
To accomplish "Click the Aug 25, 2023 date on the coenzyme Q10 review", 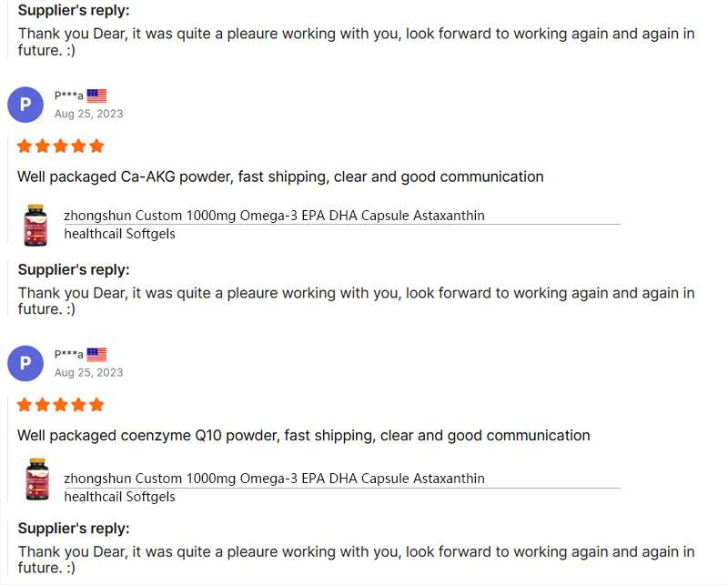I will point(88,372).
